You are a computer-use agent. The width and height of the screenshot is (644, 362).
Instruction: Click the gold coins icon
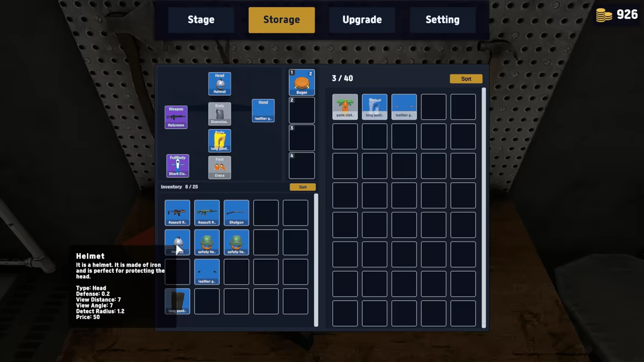(604, 15)
